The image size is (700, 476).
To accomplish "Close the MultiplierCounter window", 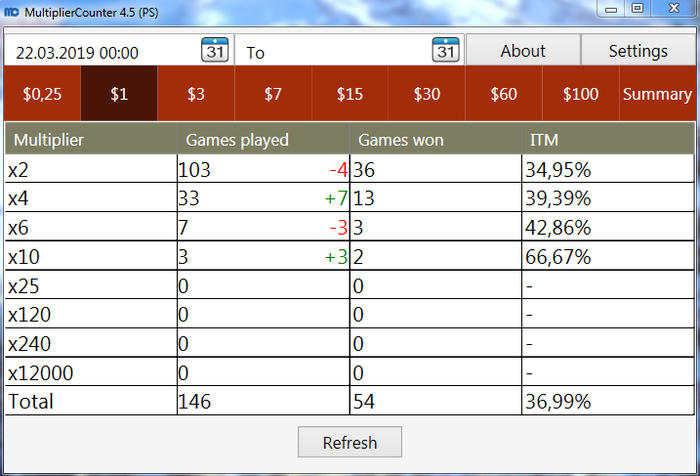I will pyautogui.click(x=674, y=8).
